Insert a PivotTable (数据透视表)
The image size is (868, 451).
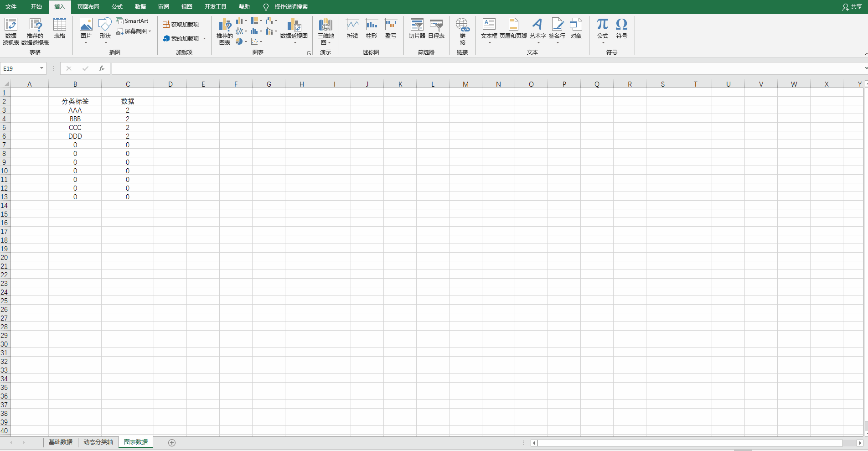11,31
